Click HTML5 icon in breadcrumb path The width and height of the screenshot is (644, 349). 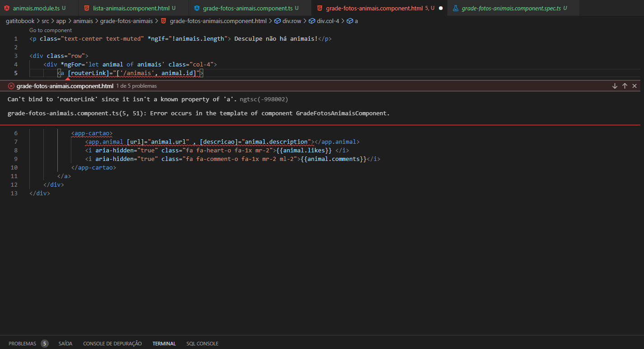163,21
